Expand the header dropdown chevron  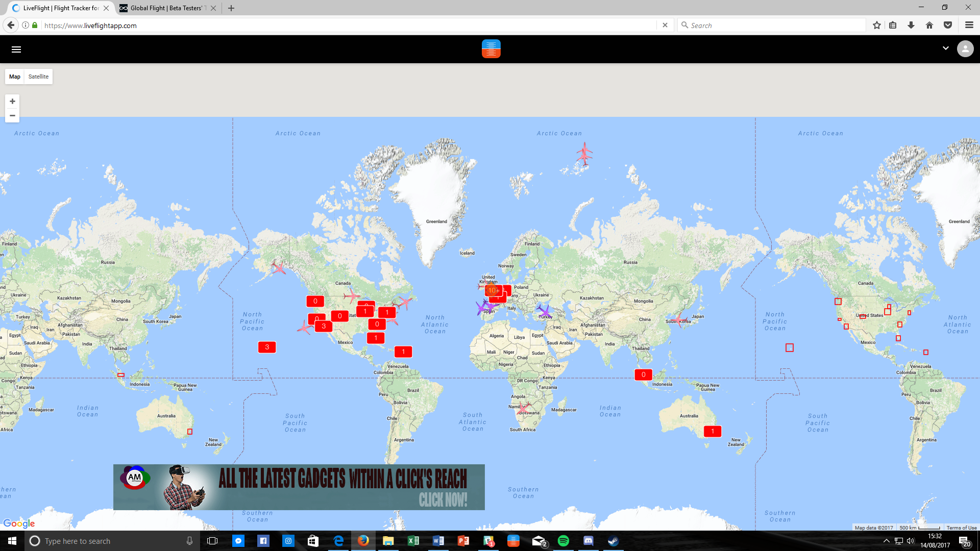point(945,48)
